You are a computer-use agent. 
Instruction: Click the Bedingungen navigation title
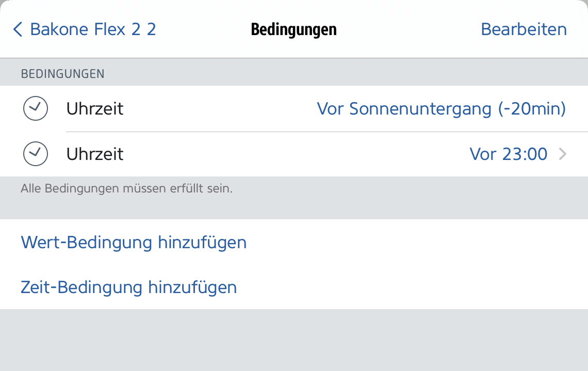click(293, 29)
